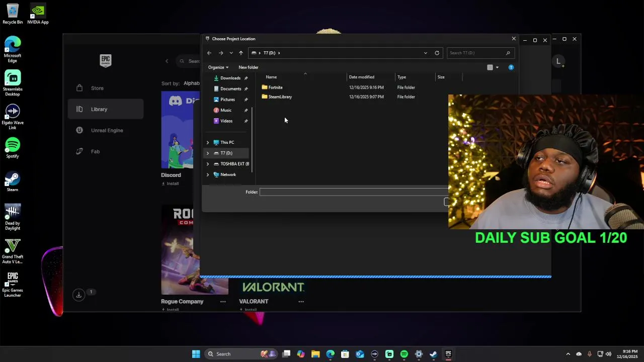The height and width of the screenshot is (362, 644).
Task: Open Library in Epic launcher sidebar
Action: pyautogui.click(x=106, y=109)
